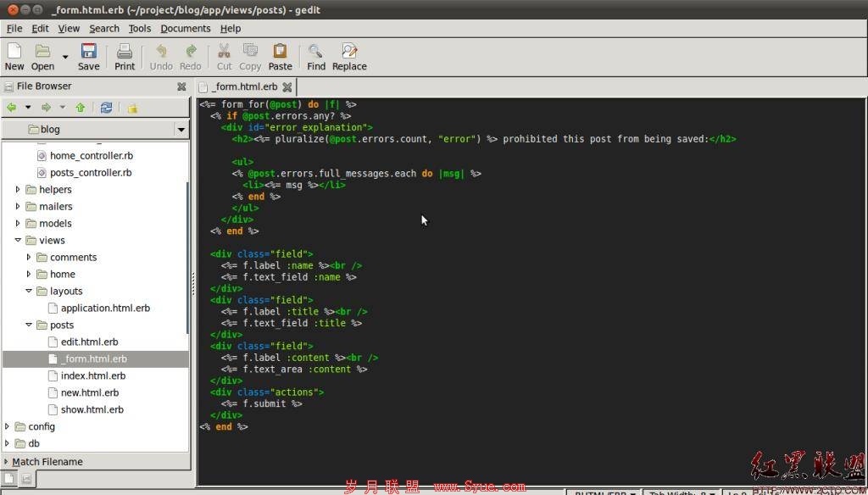Collapse the layouts folder
The width and height of the screenshot is (868, 495).
point(29,291)
